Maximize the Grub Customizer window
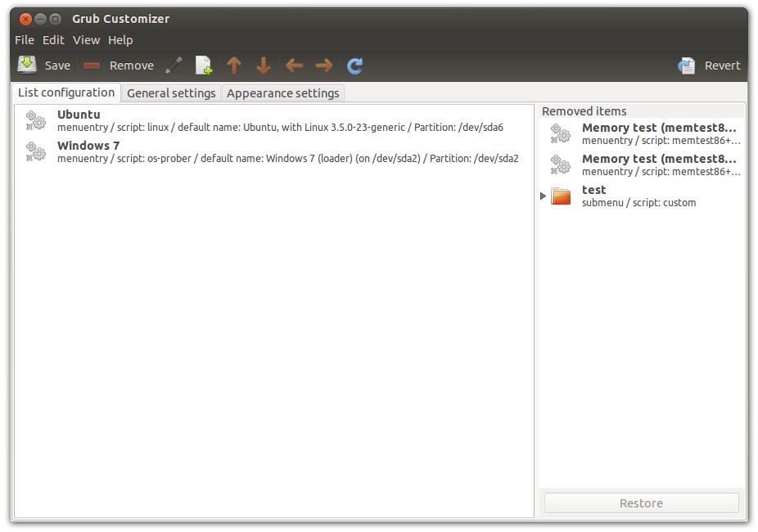This screenshot has height=532, width=758. [x=56, y=19]
